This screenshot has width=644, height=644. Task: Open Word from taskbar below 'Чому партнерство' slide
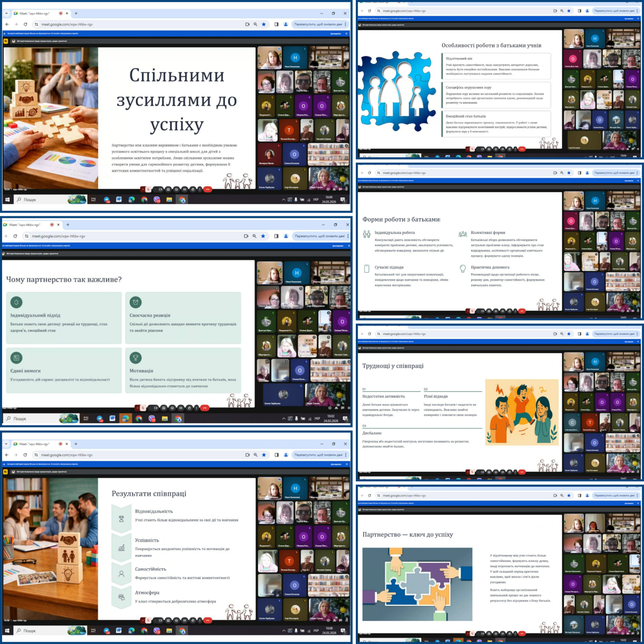[113, 419]
